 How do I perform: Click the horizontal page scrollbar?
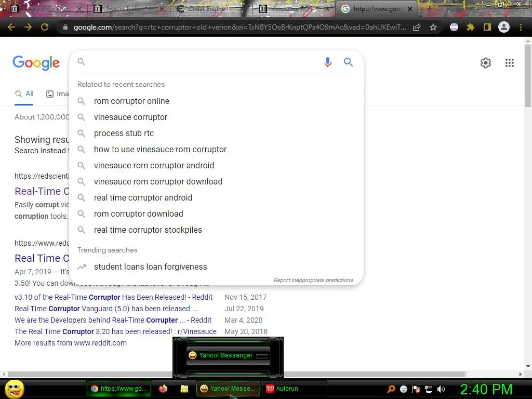click(x=236, y=374)
